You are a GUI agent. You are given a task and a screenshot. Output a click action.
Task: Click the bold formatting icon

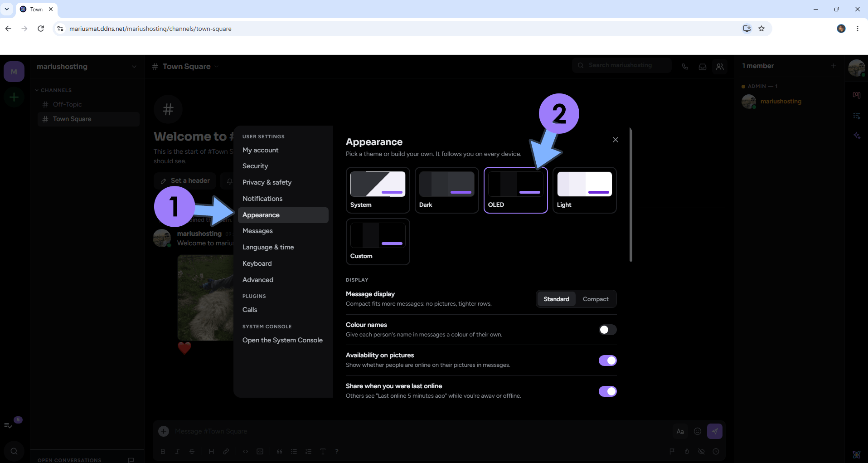tap(163, 451)
